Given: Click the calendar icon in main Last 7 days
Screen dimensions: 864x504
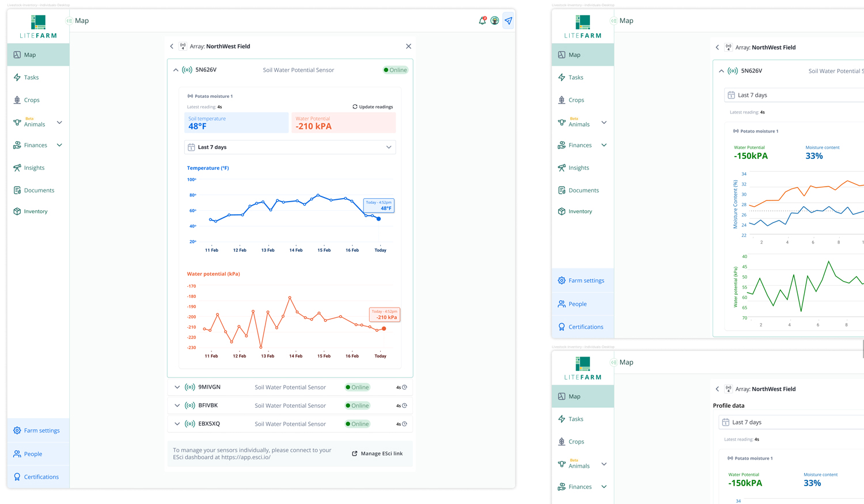Looking at the screenshot, I should [x=191, y=147].
